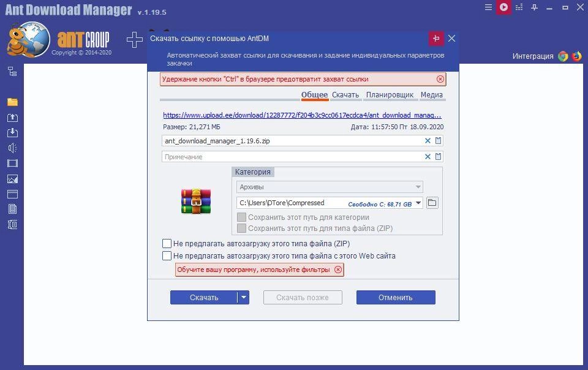Enable no auto-download for ZIP type
The width and height of the screenshot is (588, 370).
click(x=167, y=244)
